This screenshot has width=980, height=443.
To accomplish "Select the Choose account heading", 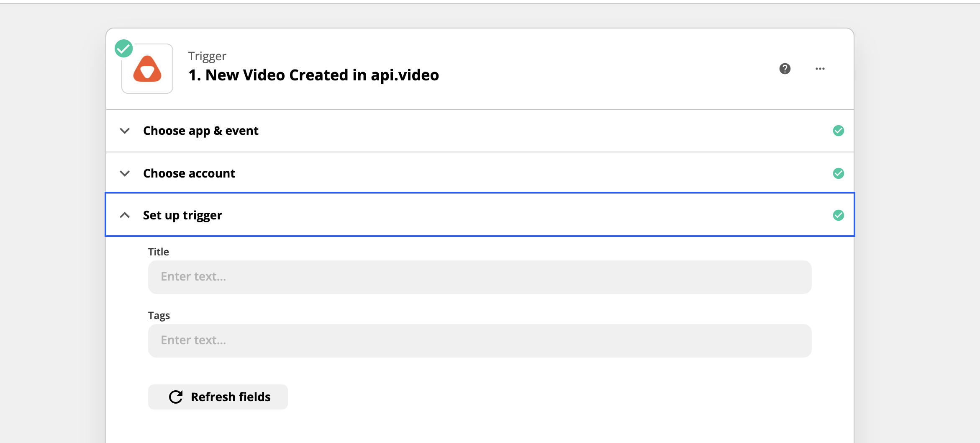I will (189, 173).
